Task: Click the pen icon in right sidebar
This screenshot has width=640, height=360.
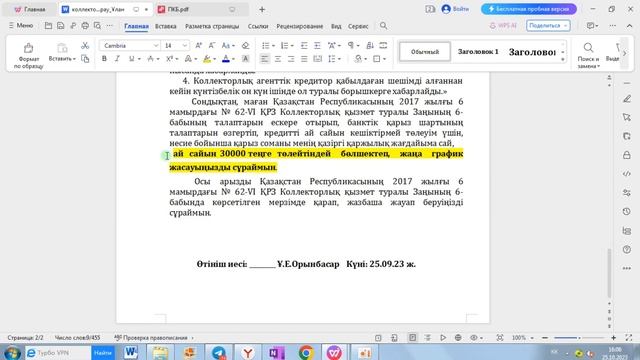Action: click(x=627, y=99)
